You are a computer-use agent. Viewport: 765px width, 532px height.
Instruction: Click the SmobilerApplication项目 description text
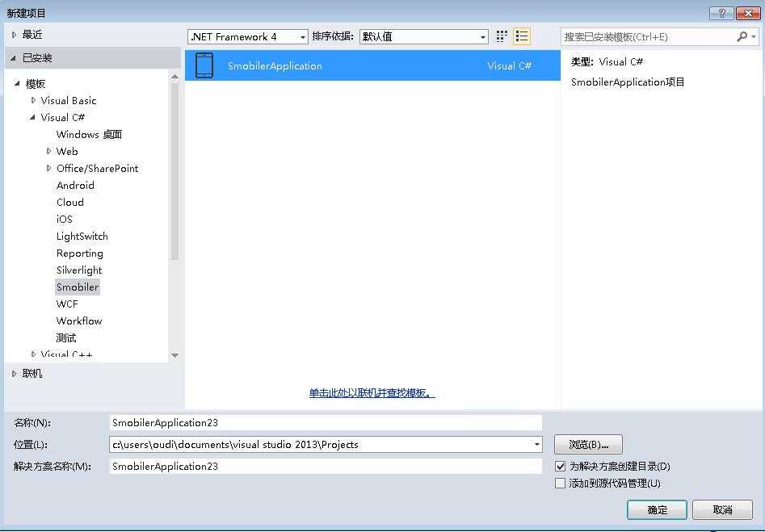tap(628, 82)
